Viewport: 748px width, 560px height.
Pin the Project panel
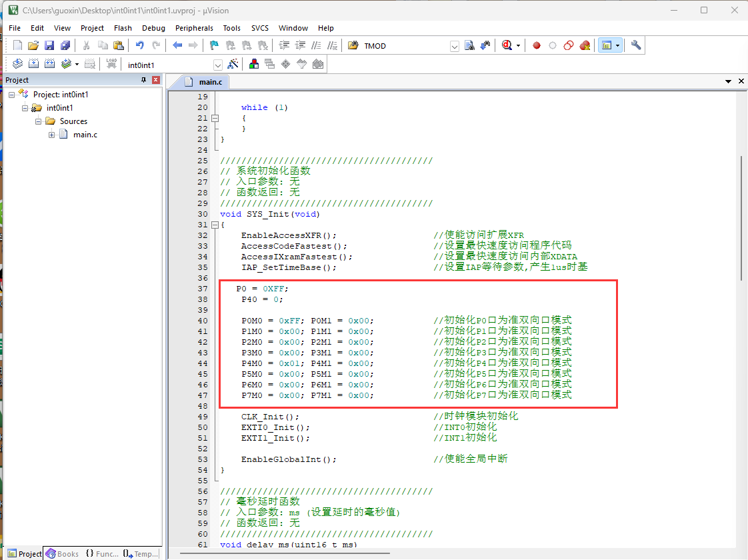coord(143,80)
